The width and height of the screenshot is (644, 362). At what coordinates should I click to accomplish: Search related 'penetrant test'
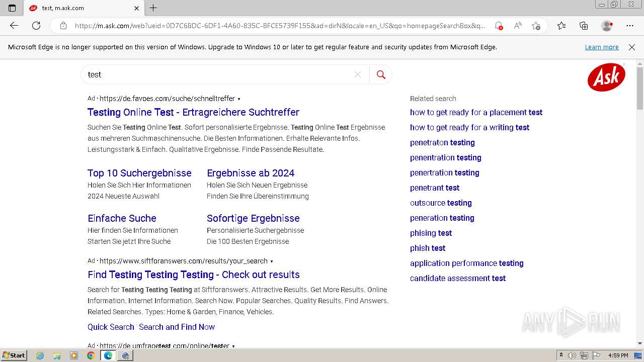tap(435, 188)
